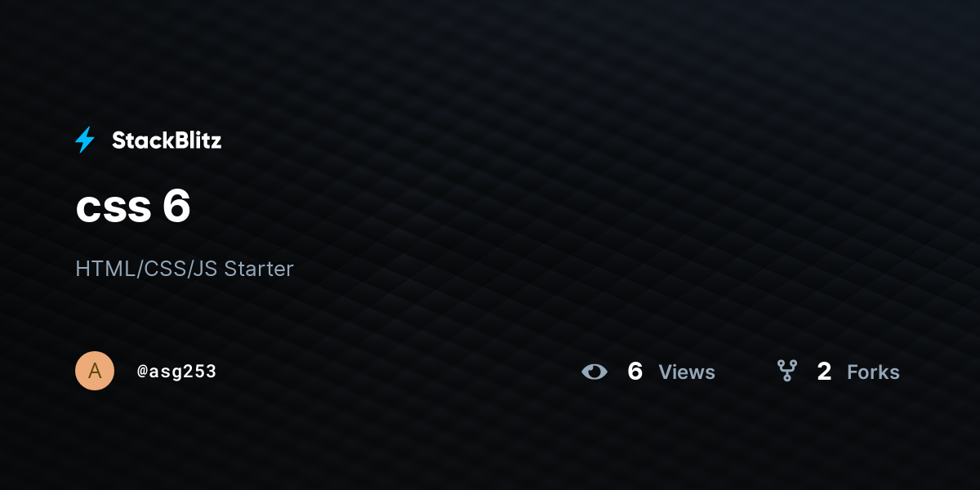Image resolution: width=980 pixels, height=490 pixels.
Task: Click the number 2 forks count
Action: click(x=824, y=372)
